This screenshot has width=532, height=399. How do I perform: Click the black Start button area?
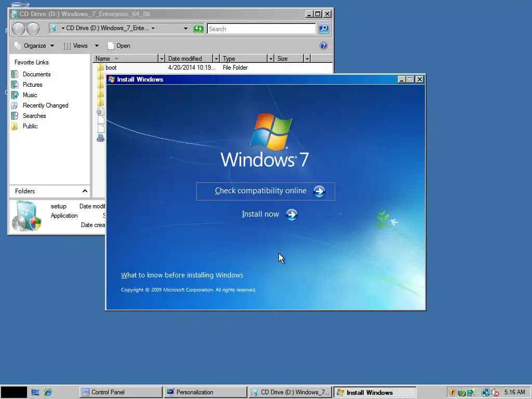point(14,393)
